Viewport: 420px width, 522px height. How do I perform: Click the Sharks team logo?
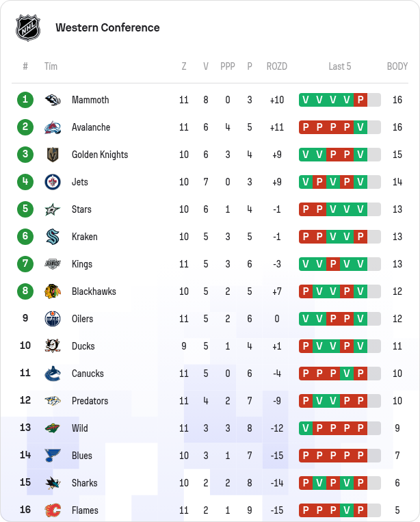tap(53, 483)
